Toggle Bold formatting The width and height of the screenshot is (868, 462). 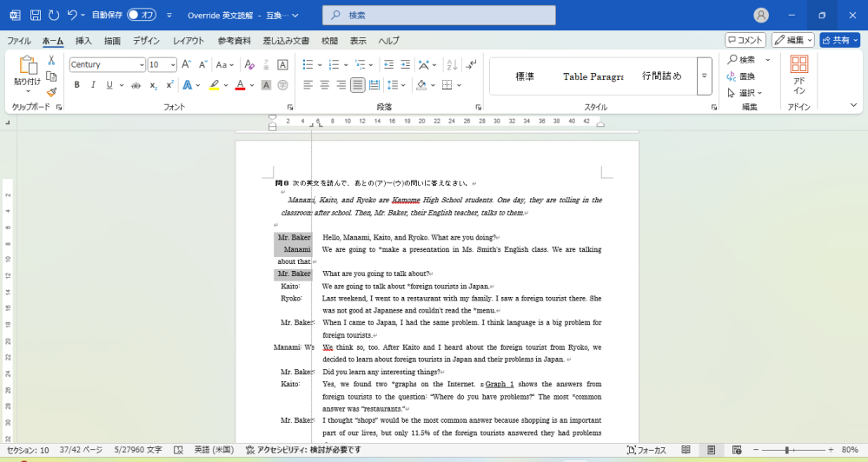pos(77,85)
